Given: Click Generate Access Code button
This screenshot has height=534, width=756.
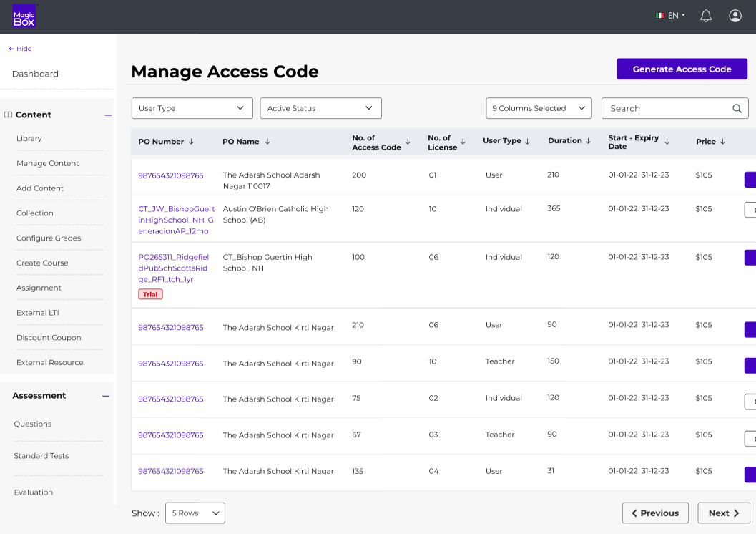Looking at the screenshot, I should pyautogui.click(x=682, y=69).
